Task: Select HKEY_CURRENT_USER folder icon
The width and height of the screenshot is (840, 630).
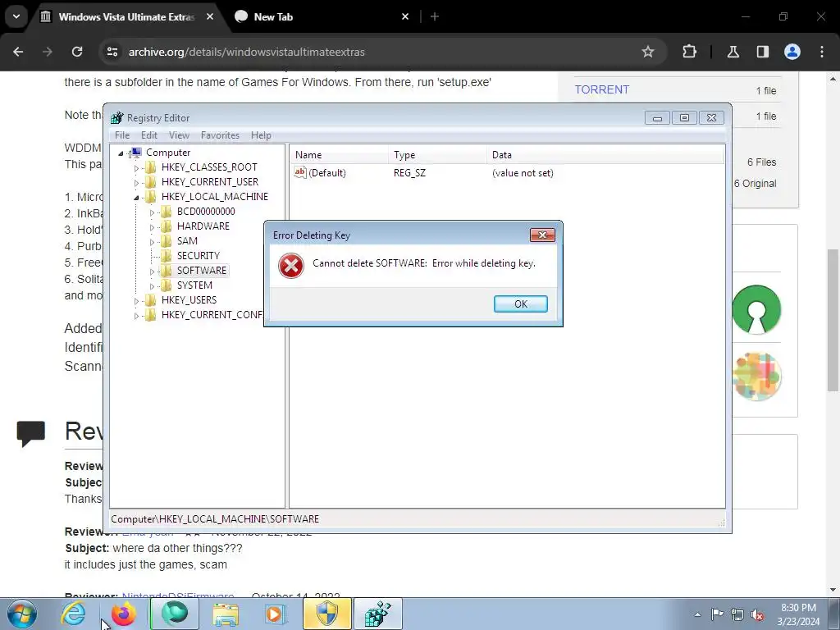Action: pos(151,182)
